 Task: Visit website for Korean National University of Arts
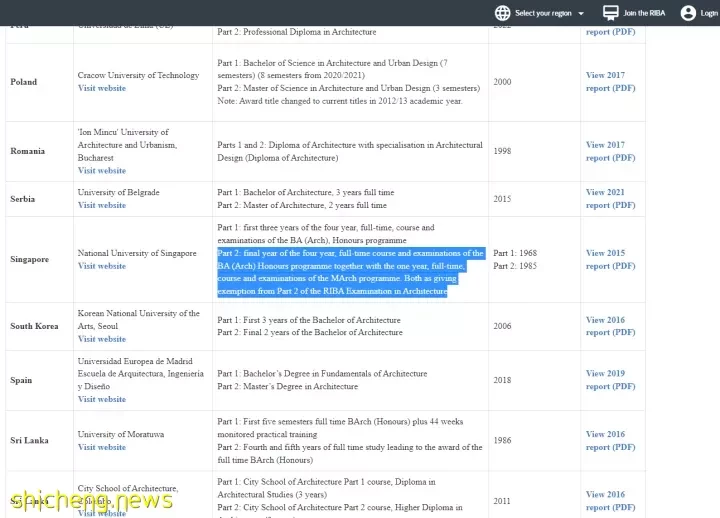[x=101, y=339]
